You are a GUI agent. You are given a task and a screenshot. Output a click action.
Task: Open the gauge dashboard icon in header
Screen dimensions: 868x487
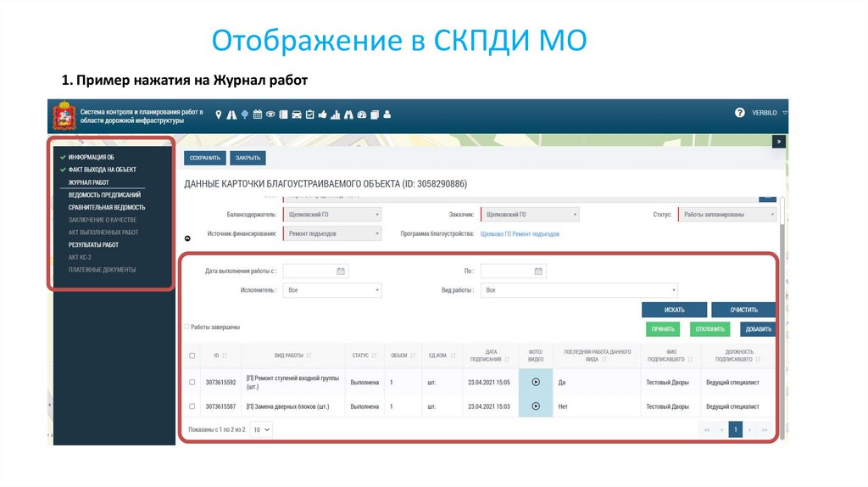361,115
